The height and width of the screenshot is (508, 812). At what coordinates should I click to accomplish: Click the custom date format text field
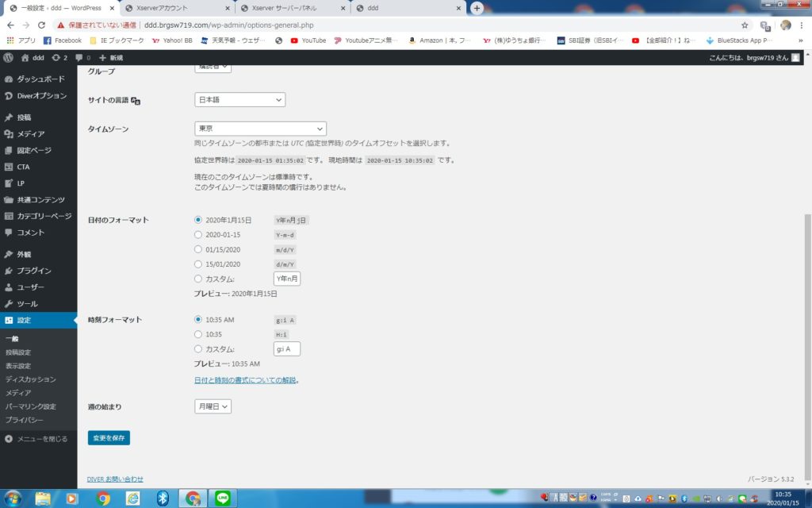pos(286,279)
